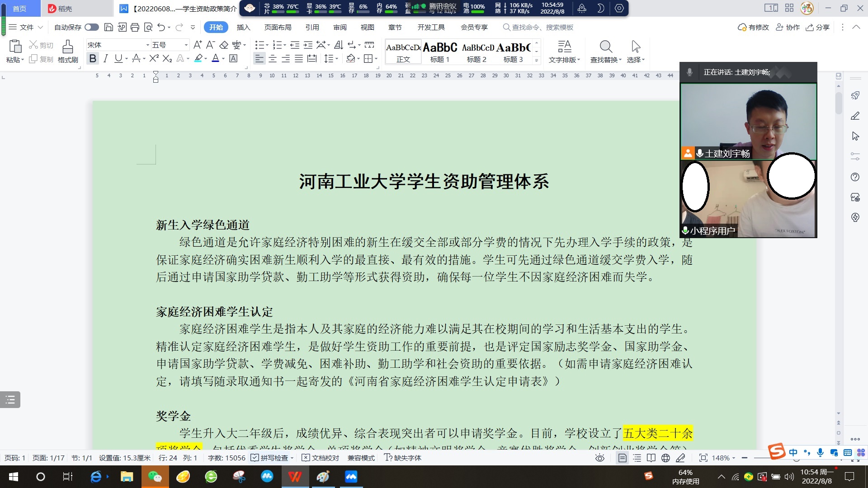The height and width of the screenshot is (488, 868).
Task: Switch to page layout view icon
Action: click(623, 458)
